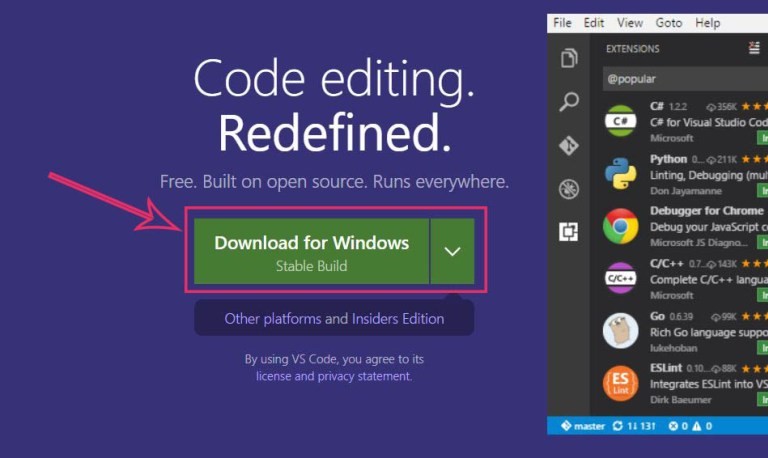Image resolution: width=768 pixels, height=458 pixels.
Task: Open the File menu
Action: click(562, 23)
